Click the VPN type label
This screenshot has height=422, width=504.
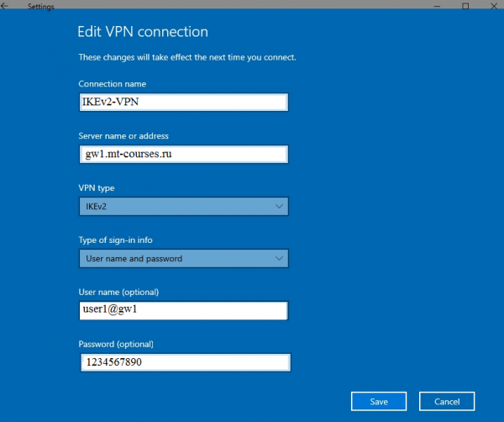(x=97, y=187)
